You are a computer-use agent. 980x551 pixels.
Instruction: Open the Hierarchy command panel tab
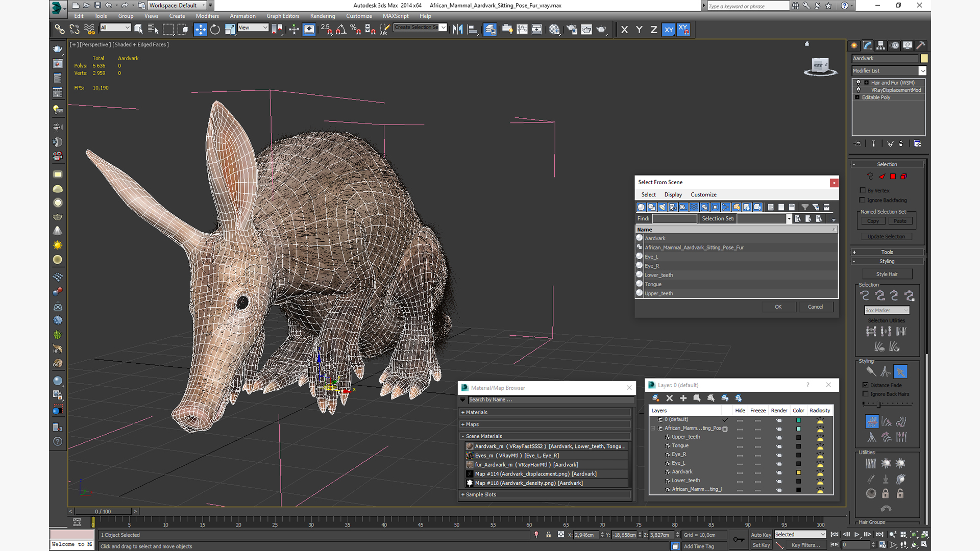[x=881, y=45]
